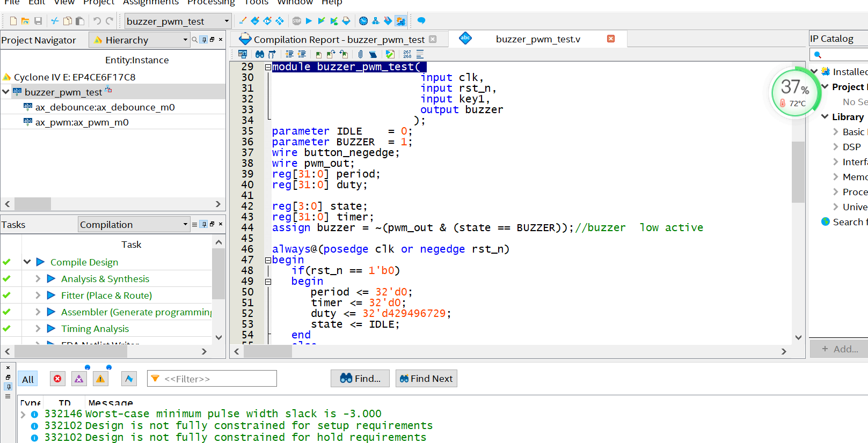Toggle pin on Tasks panel
The image size is (868, 443).
(204, 224)
